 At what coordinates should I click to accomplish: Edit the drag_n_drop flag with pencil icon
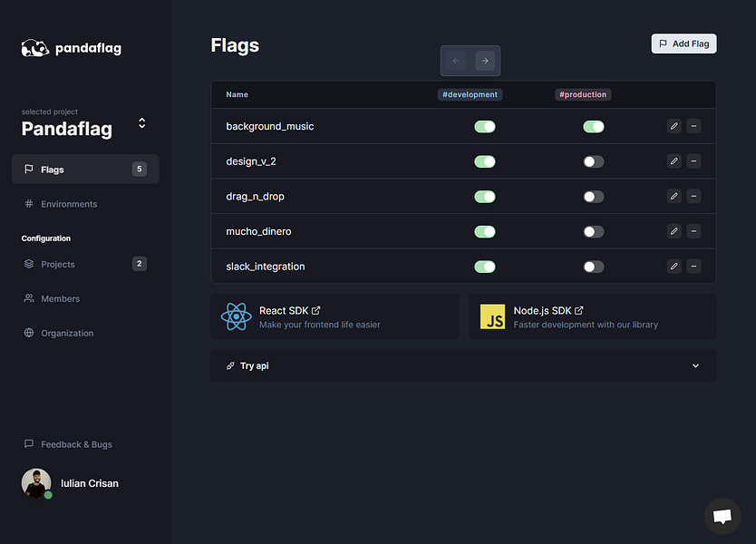(674, 196)
